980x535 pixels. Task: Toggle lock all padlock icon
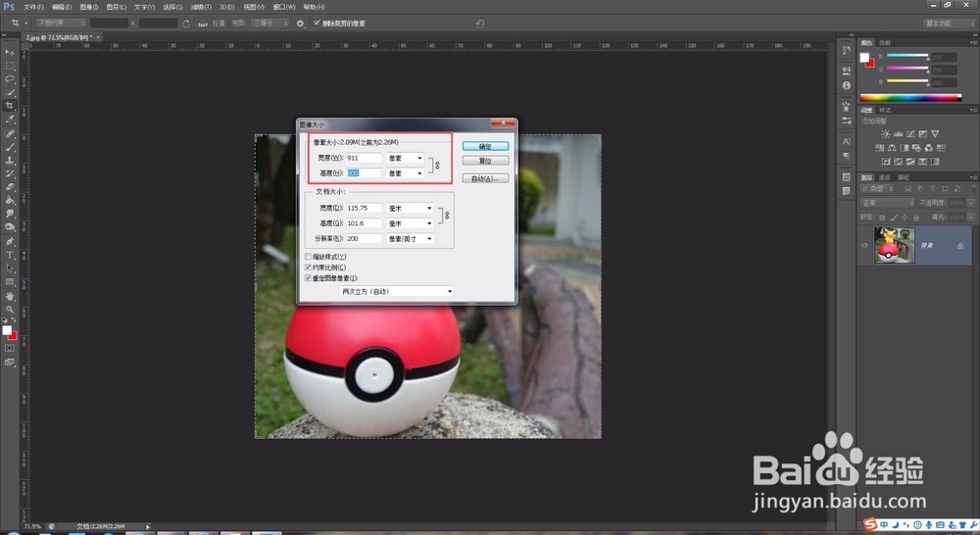tap(916, 218)
